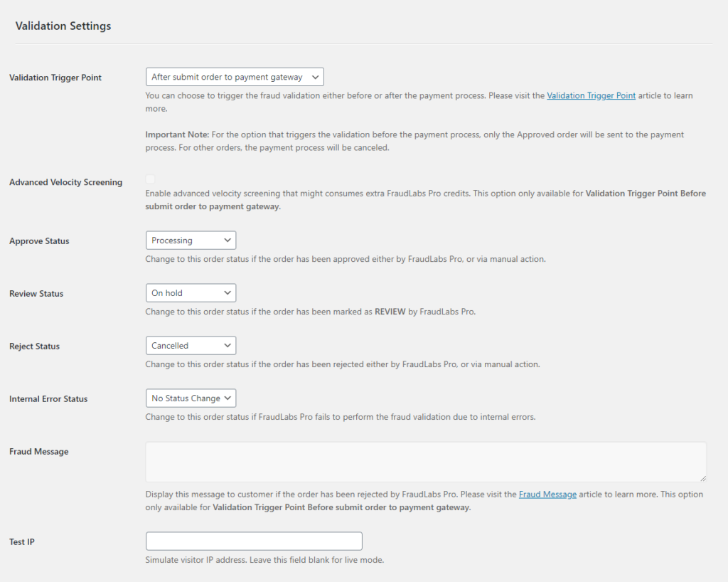Open the Fraud Message article link
The image size is (728, 582).
(547, 494)
